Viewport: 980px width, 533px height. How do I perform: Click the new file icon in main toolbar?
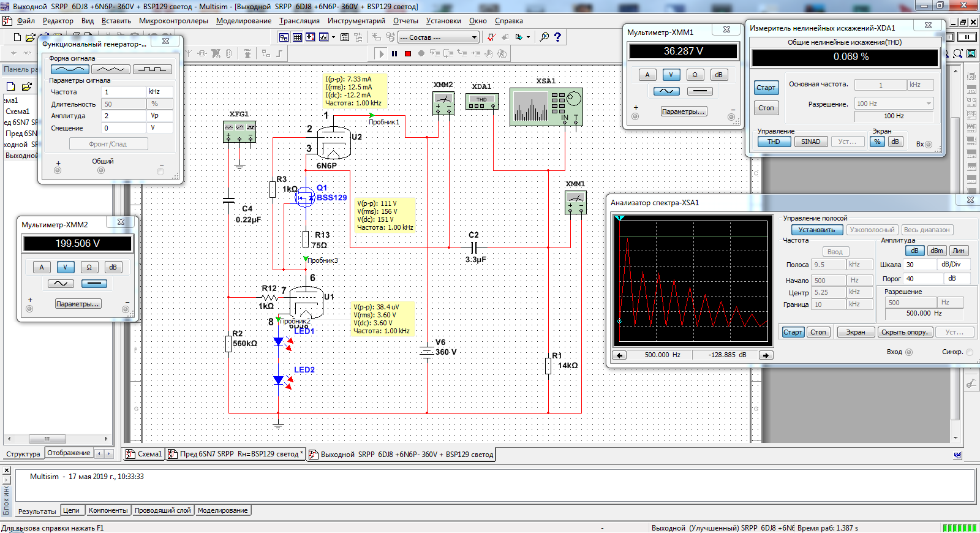[17, 37]
